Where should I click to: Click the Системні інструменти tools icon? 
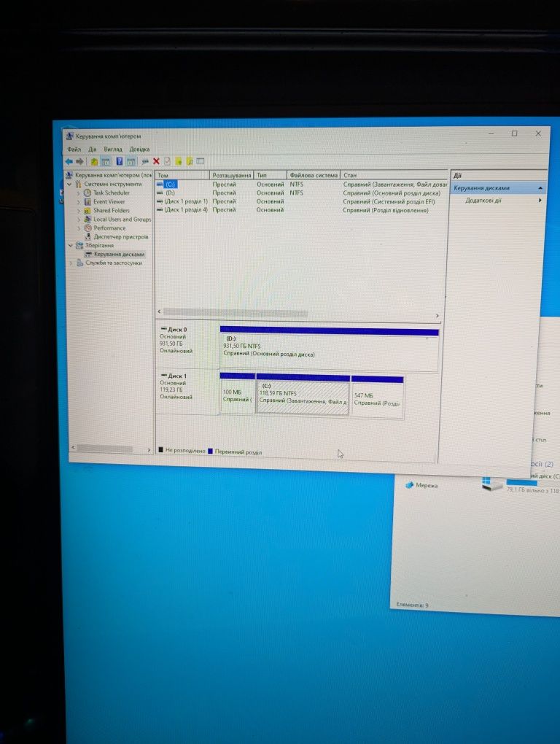[78, 184]
